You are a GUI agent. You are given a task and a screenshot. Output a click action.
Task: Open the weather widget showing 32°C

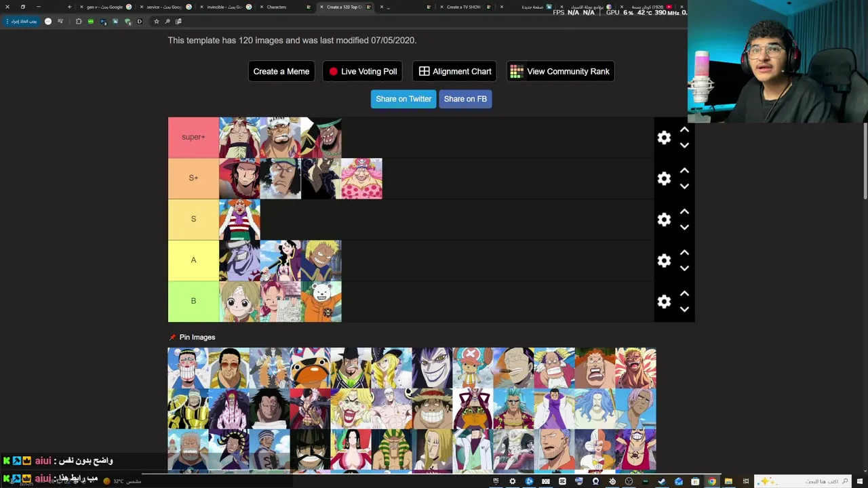pos(122,481)
